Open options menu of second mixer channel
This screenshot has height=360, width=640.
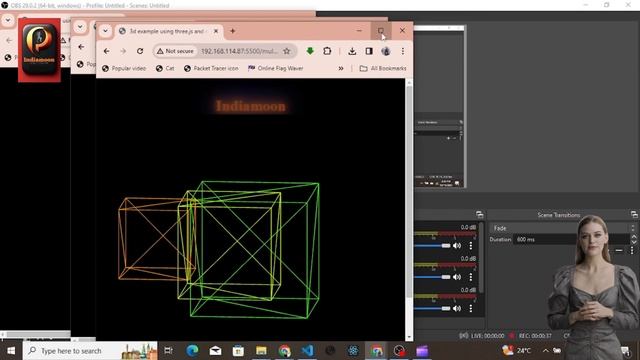point(471,277)
